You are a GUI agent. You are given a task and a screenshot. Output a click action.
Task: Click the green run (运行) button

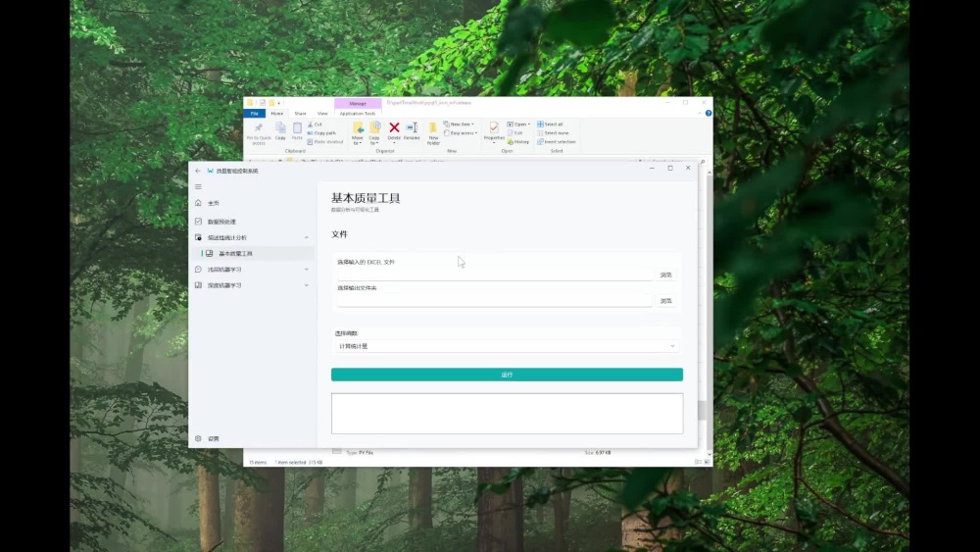507,375
